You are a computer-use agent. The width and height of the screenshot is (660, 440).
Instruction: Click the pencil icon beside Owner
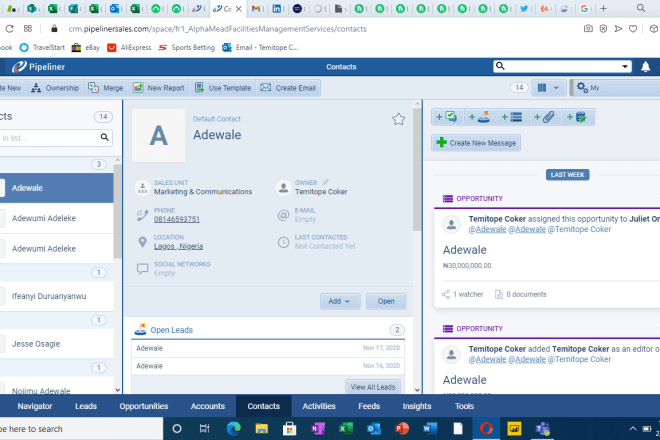click(x=325, y=182)
